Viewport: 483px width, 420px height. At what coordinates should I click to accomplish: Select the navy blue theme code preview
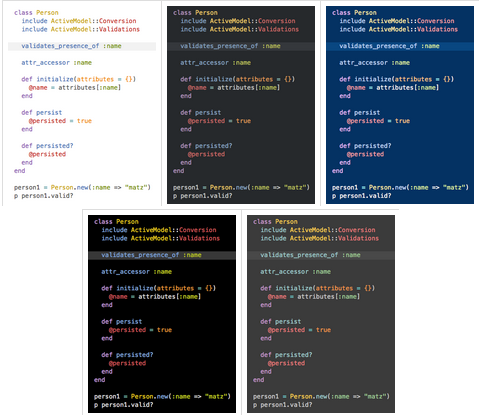pos(400,105)
